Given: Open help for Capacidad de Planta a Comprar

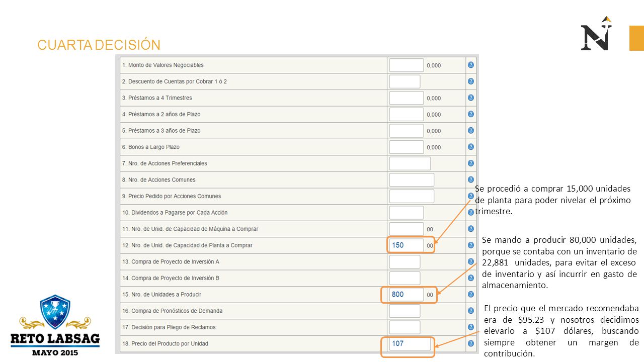Looking at the screenshot, I should click(x=471, y=245).
